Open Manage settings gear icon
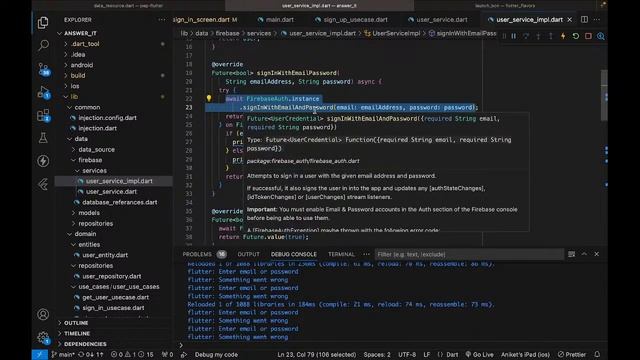 (x=43, y=338)
